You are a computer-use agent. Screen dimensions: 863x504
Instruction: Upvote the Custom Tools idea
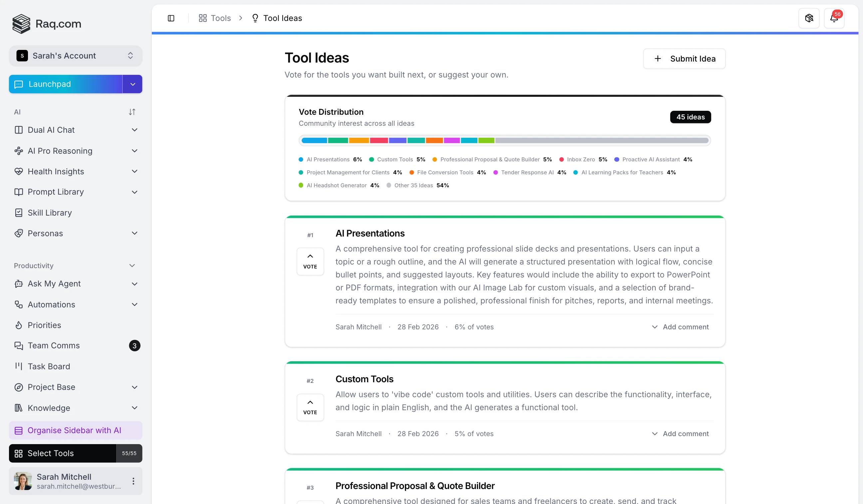(310, 407)
